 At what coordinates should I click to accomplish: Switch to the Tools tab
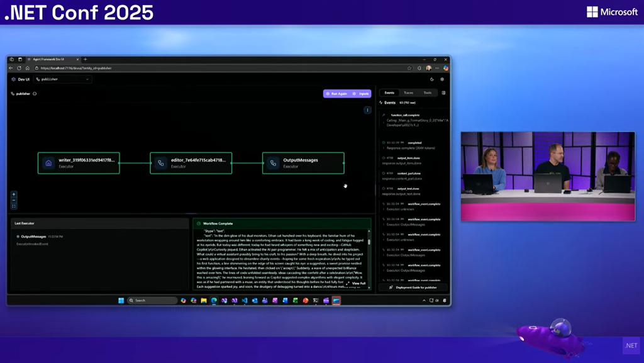pyautogui.click(x=427, y=92)
